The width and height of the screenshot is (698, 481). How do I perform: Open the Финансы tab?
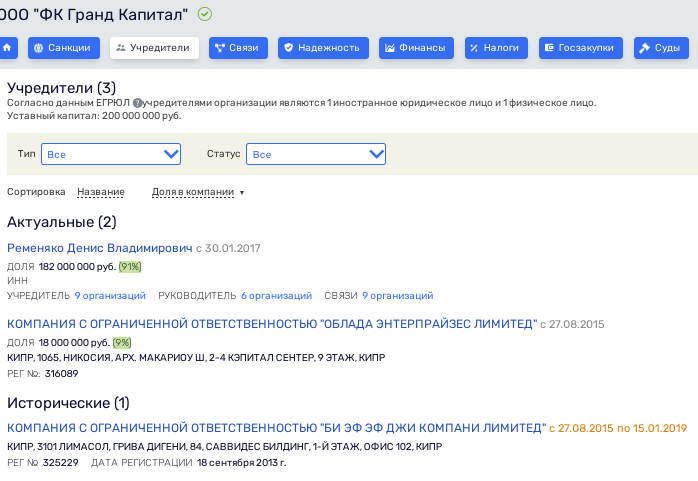[x=416, y=48]
